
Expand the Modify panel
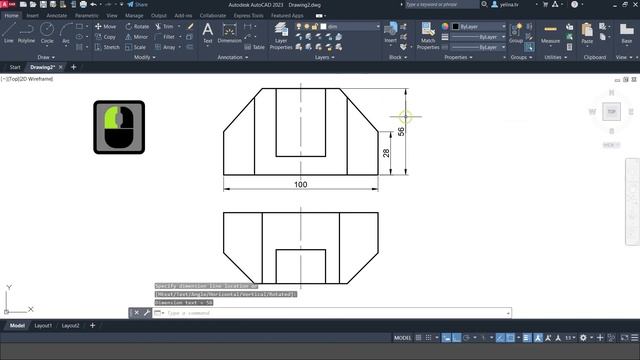(145, 58)
